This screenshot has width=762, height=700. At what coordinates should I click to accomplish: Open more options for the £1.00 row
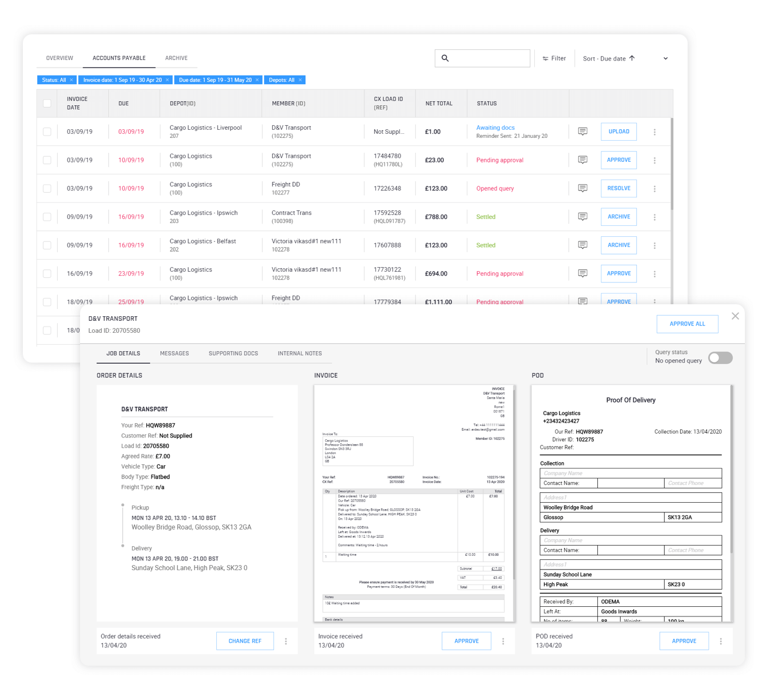click(x=654, y=132)
